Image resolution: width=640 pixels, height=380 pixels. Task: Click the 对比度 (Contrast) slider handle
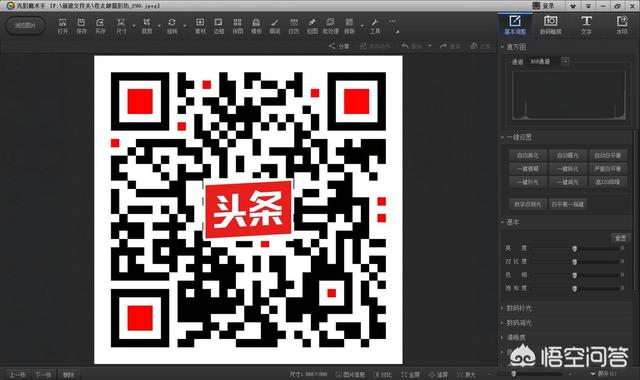574,262
